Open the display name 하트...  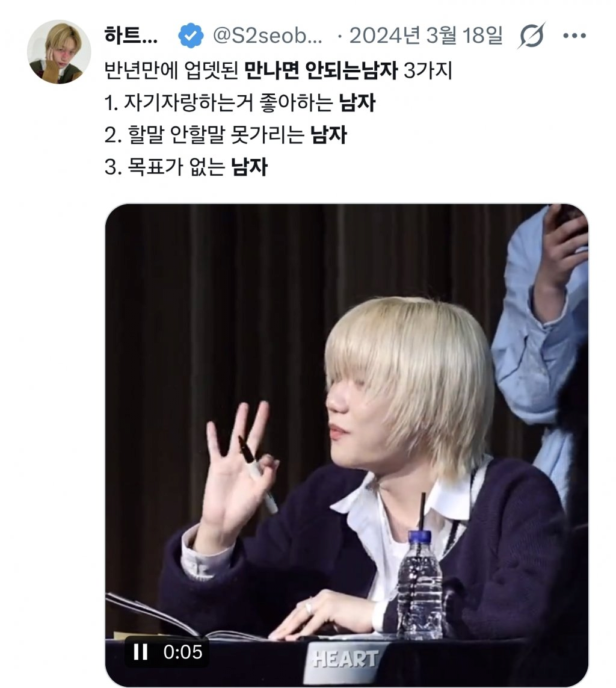(x=131, y=36)
